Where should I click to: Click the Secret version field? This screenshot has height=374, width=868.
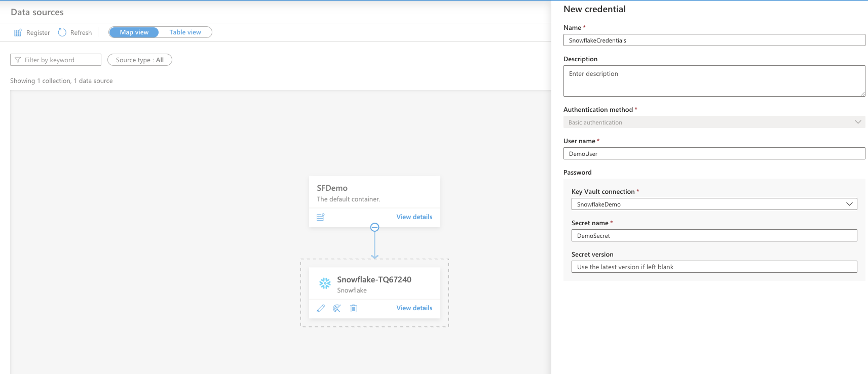[714, 267]
